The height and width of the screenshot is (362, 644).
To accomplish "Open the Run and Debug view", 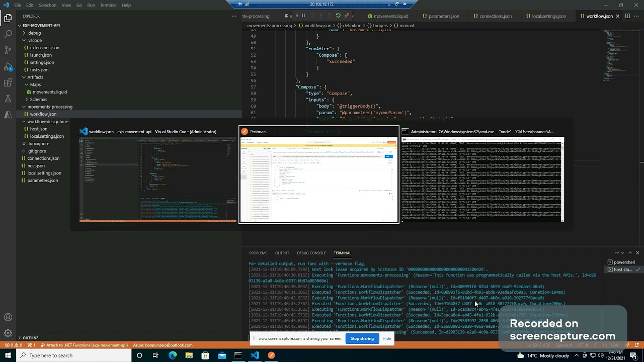I will [8, 66].
